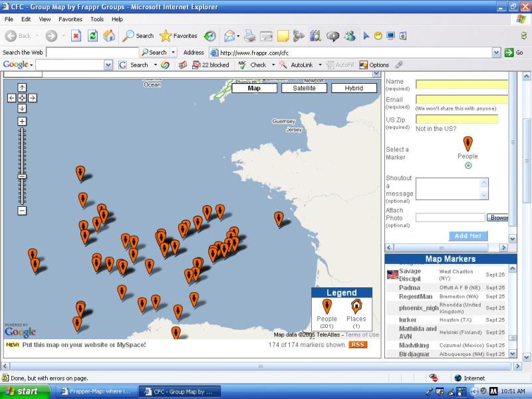Click the RegentMan row in Map Markers
The height and width of the screenshot is (399, 532).
tap(446, 296)
